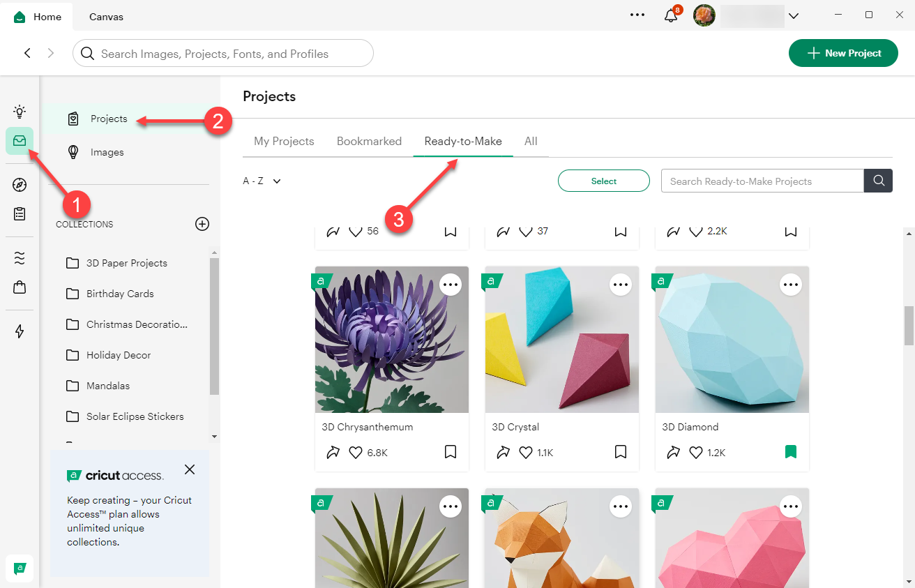This screenshot has height=588, width=915.
Task: Switch to the Bookmarked tab
Action: [x=369, y=141]
